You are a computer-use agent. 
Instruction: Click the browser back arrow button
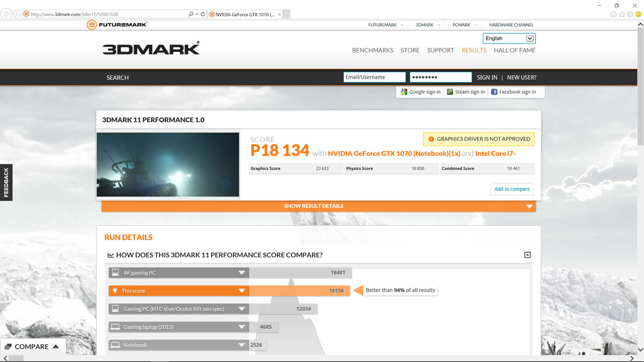coord(6,14)
